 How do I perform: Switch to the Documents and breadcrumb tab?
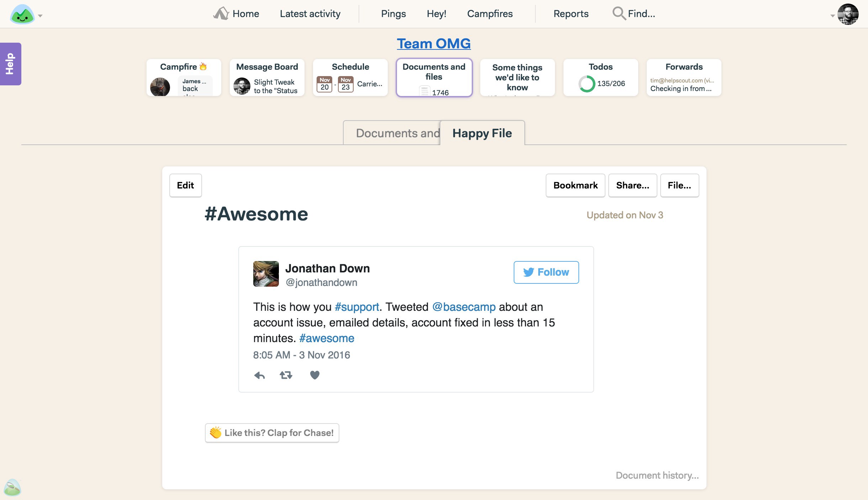click(x=392, y=133)
